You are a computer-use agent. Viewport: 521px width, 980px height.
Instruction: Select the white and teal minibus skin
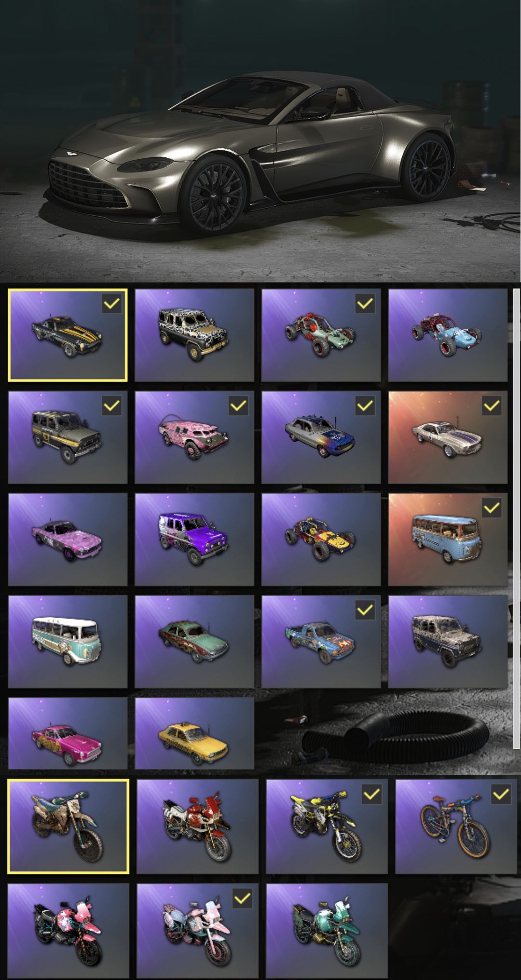(68, 641)
